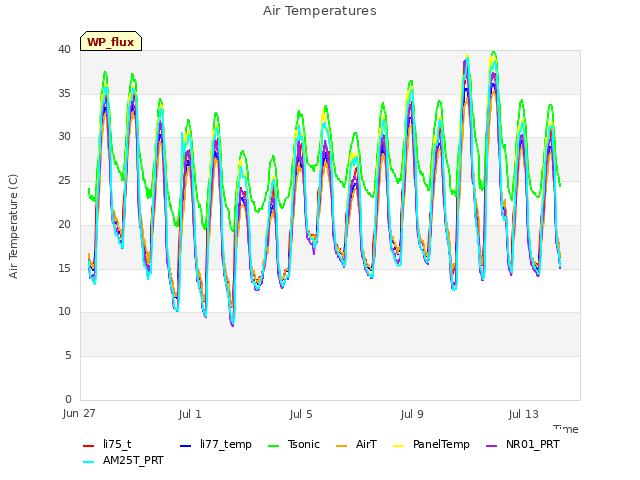Click the Air Temperature (C) axis label
This screenshot has width=640, height=480.
click(13, 227)
